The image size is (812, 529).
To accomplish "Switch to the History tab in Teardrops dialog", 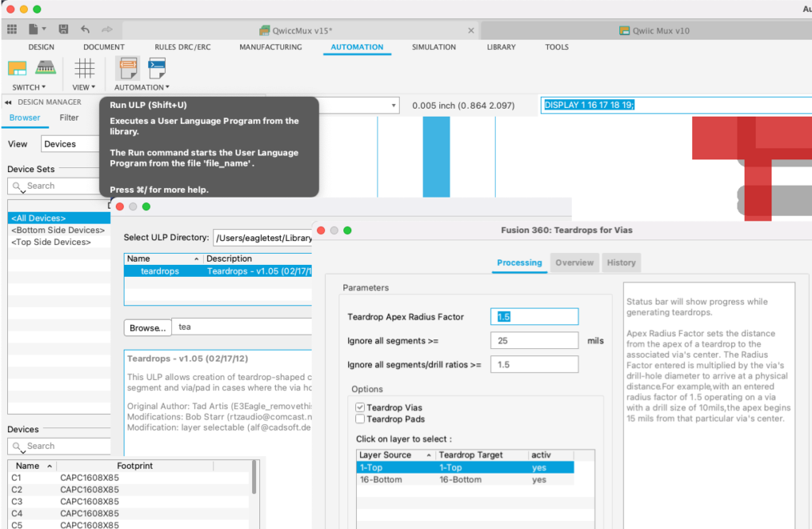I will point(621,263).
